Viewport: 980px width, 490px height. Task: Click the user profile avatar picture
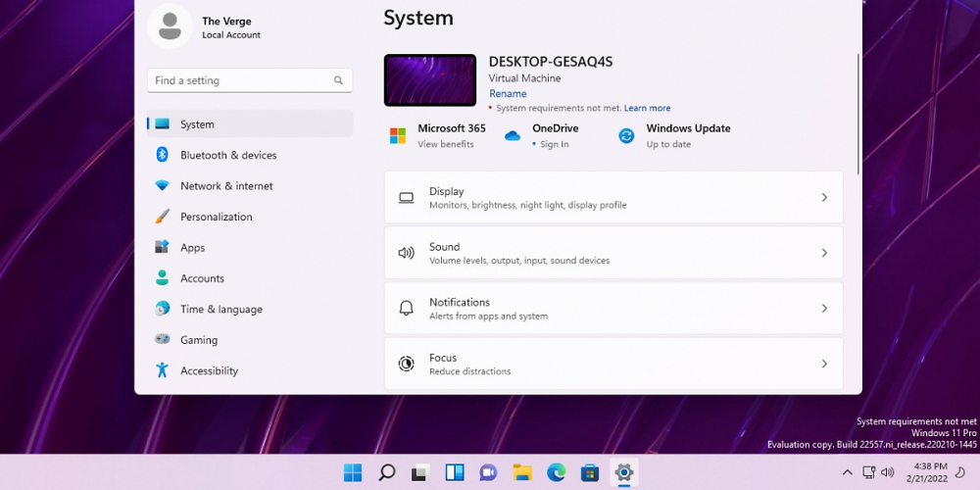(170, 26)
